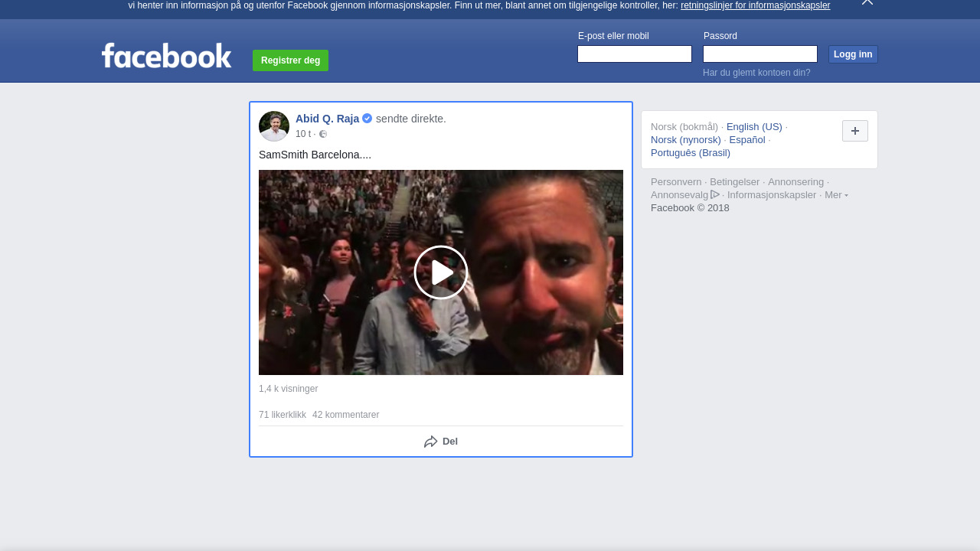Click the Del share button
This screenshot has width=980, height=551.
tap(441, 442)
